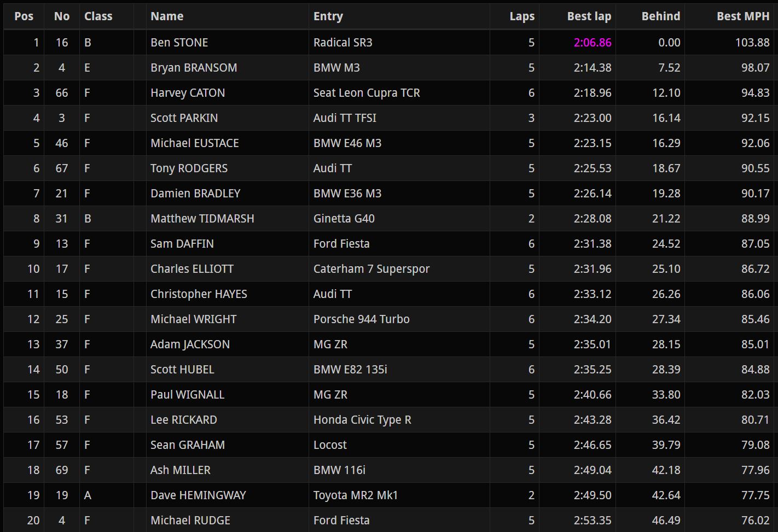This screenshot has height=532, width=778.
Task: Select Harvey CATON's name
Action: [x=188, y=93]
